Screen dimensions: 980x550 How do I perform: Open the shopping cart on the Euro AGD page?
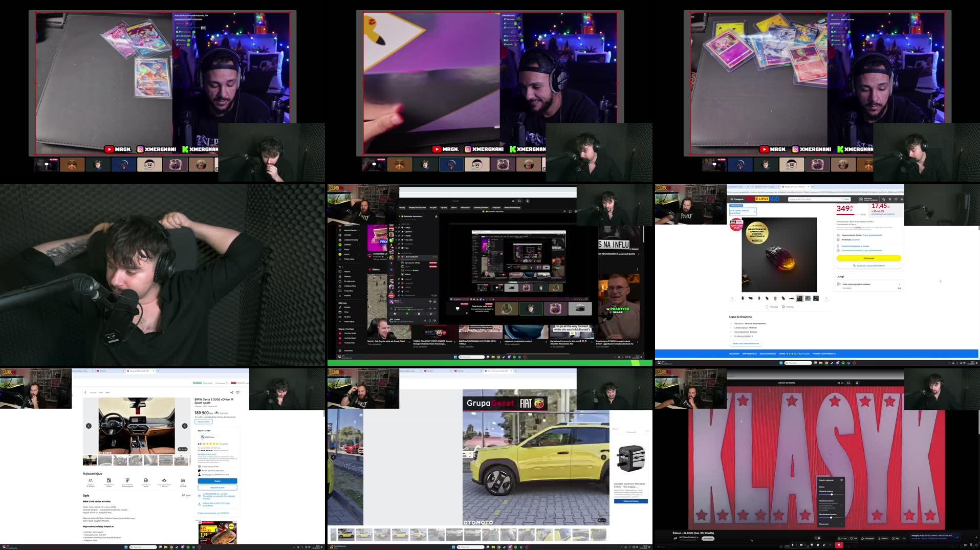(903, 199)
